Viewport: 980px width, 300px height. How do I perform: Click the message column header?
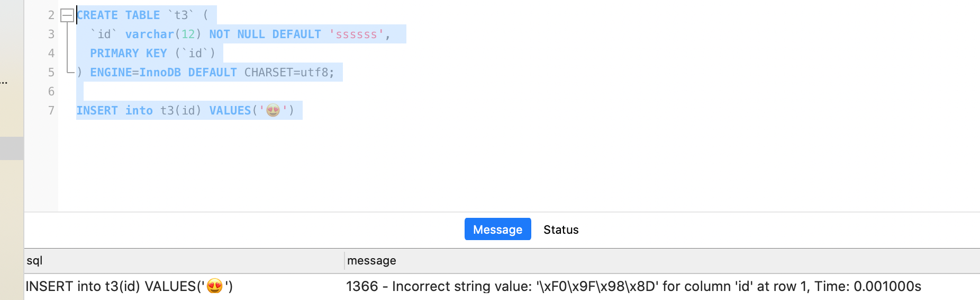[662, 261]
